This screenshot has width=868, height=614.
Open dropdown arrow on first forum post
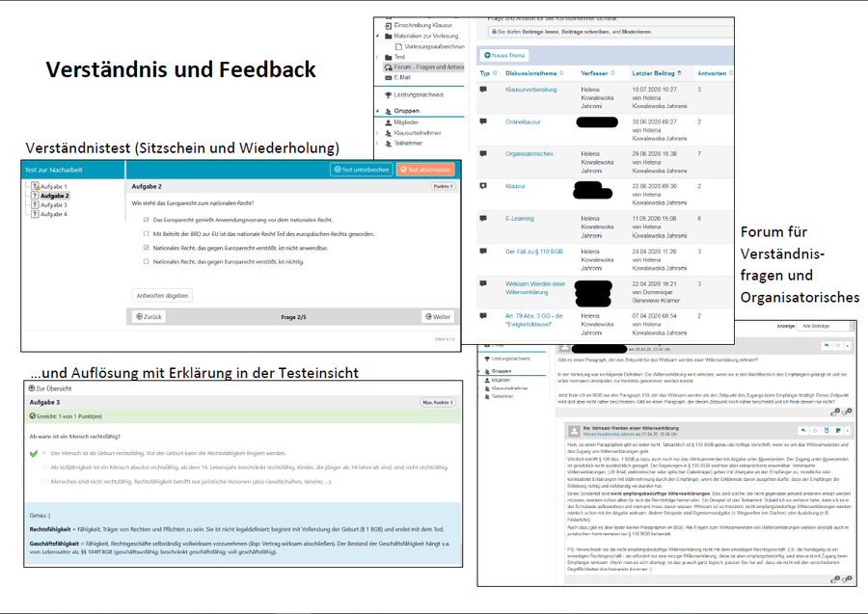click(x=848, y=346)
